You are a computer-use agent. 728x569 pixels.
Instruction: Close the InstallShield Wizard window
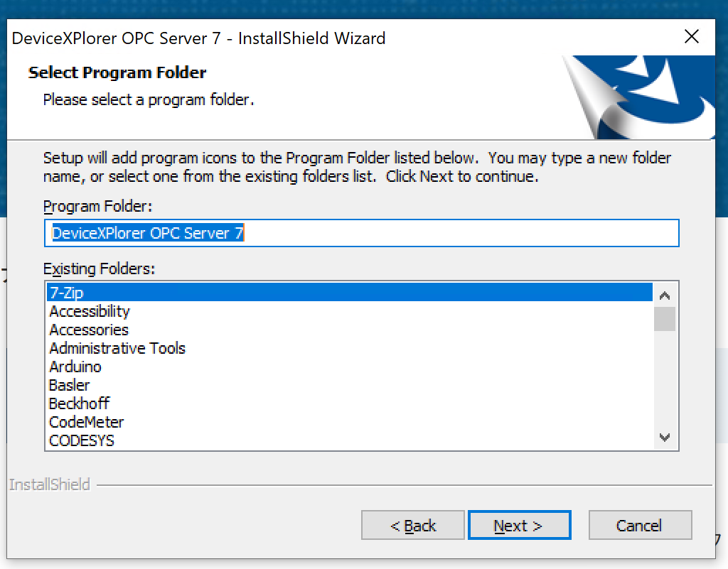(691, 38)
